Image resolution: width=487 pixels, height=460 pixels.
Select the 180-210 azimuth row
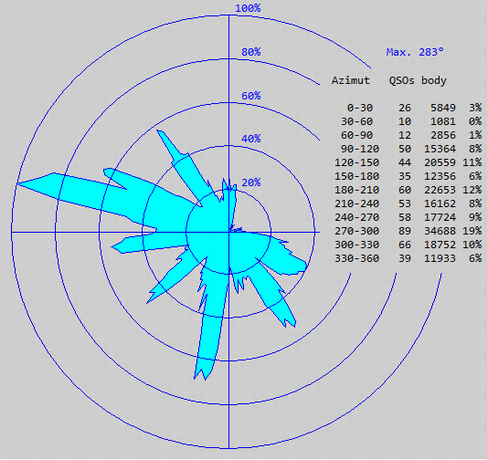pyautogui.click(x=408, y=190)
